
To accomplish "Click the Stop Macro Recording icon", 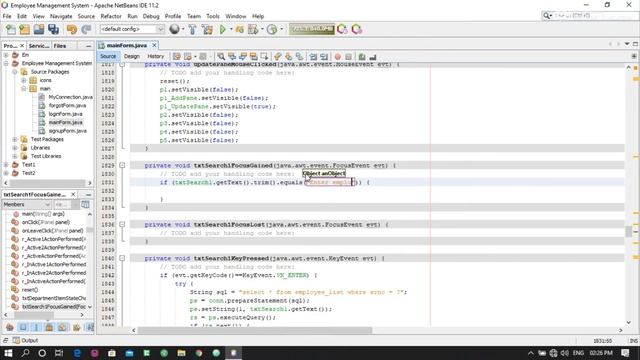I will tap(348, 56).
